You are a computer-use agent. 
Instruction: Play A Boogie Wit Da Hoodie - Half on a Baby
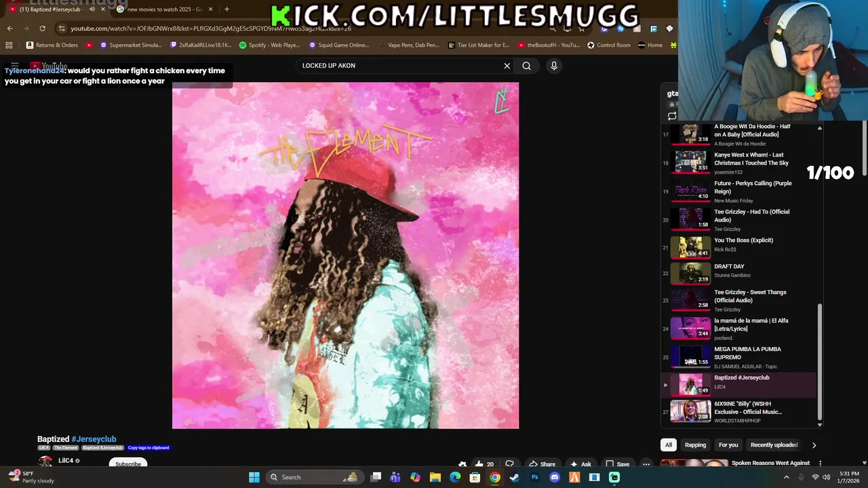coord(739,134)
